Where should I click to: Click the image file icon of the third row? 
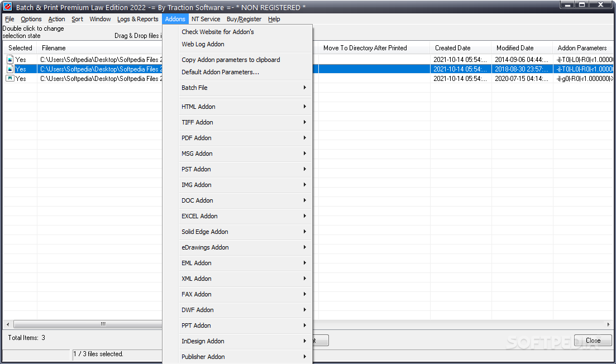10,78
